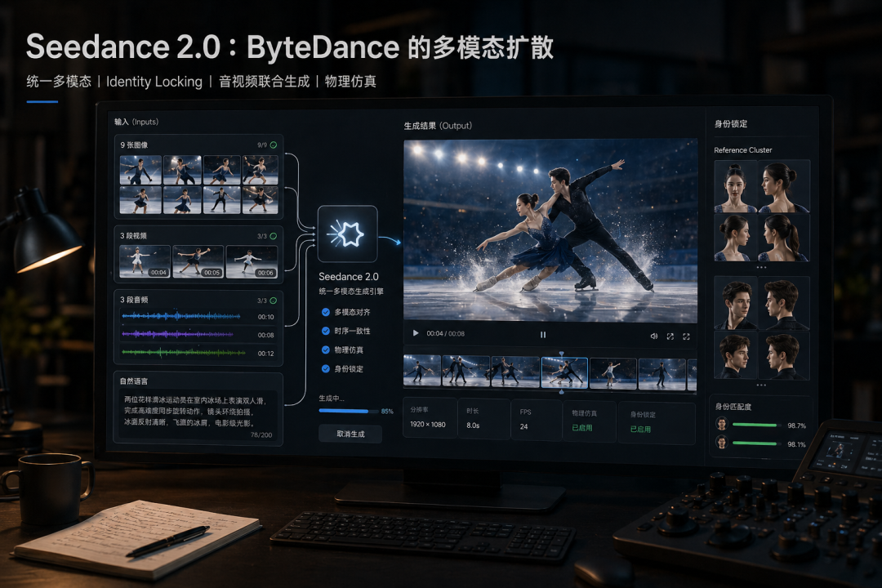Click the 取消生成 button
Screen dimensions: 882x588
click(x=350, y=434)
